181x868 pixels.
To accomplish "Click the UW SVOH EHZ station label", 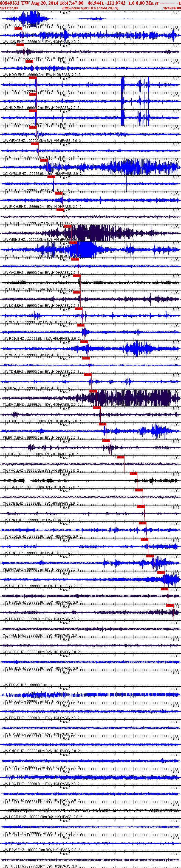I will (15, 207).
